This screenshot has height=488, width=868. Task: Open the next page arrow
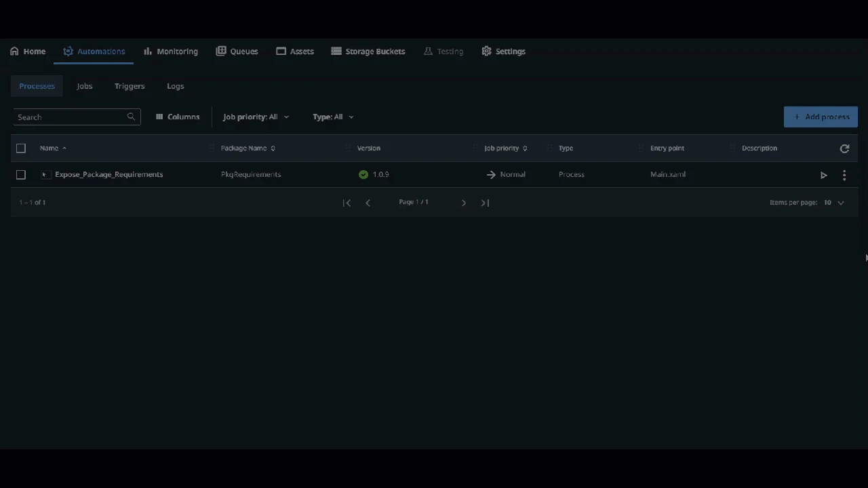pyautogui.click(x=464, y=202)
